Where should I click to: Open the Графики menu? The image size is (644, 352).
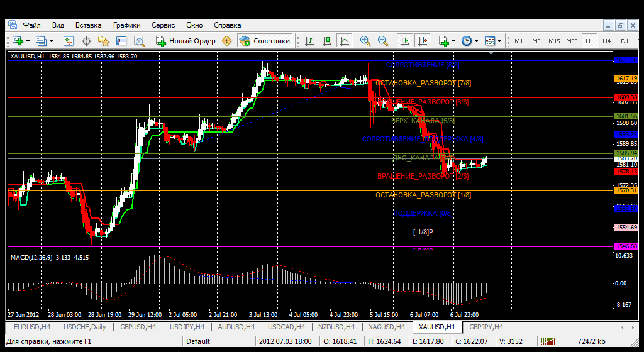(127, 25)
